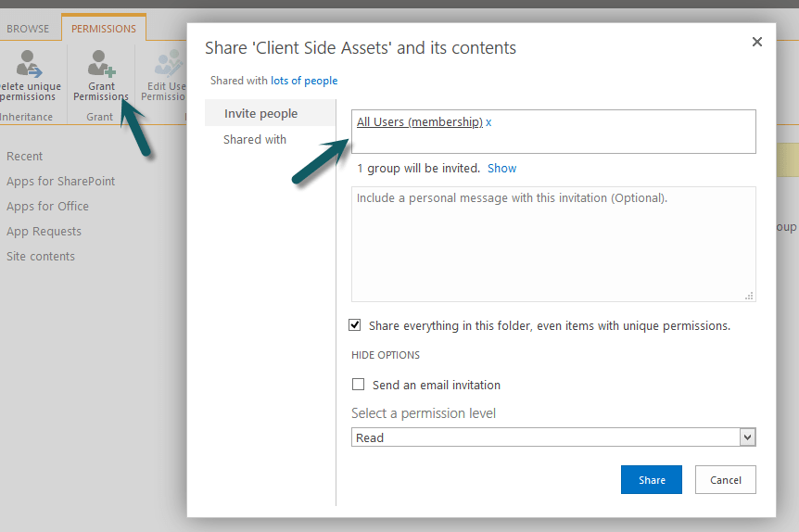
Task: Select the PERMISSIONS ribbon tab
Action: tap(104, 29)
